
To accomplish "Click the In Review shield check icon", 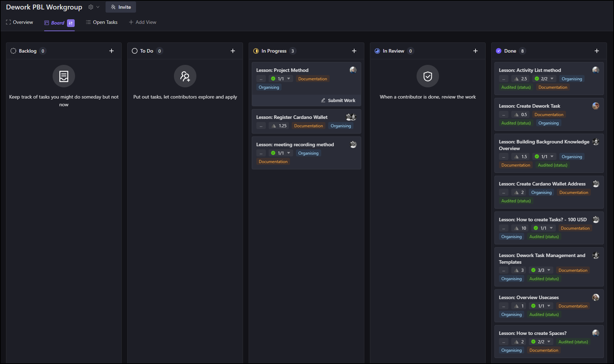I will [428, 76].
